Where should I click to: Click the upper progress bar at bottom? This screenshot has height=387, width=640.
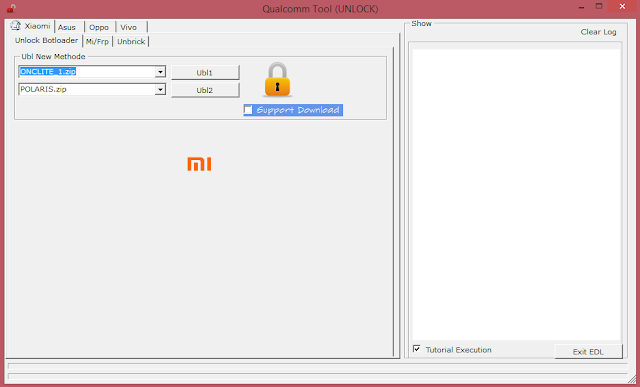318,366
